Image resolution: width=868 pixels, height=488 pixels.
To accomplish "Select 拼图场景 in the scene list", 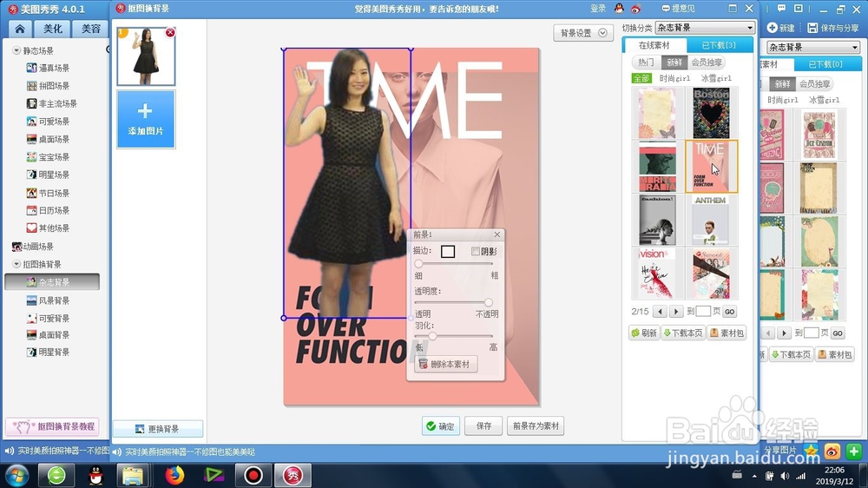I will tap(48, 86).
